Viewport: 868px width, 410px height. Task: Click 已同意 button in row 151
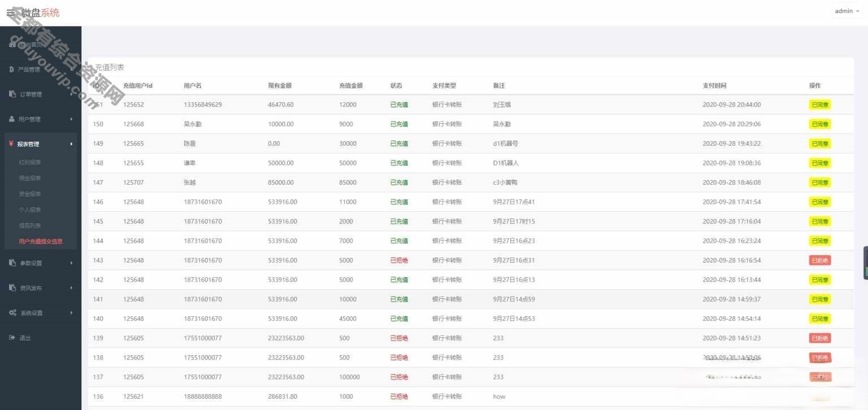coord(820,104)
